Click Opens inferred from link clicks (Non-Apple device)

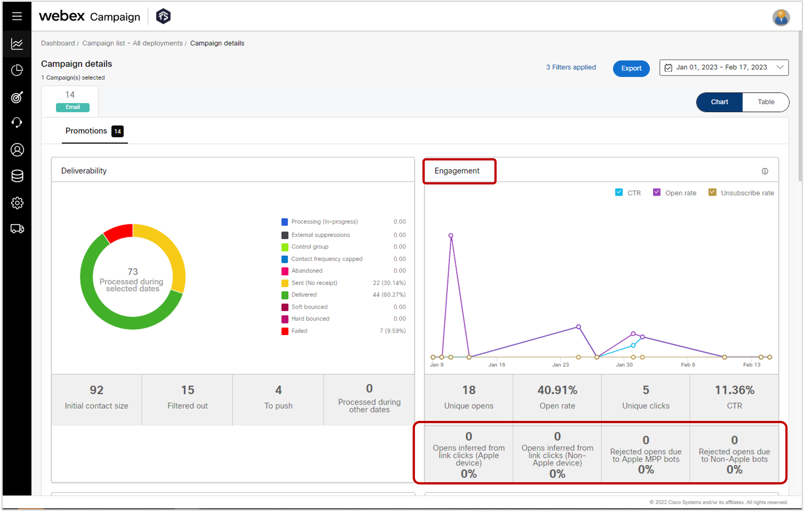(x=557, y=454)
